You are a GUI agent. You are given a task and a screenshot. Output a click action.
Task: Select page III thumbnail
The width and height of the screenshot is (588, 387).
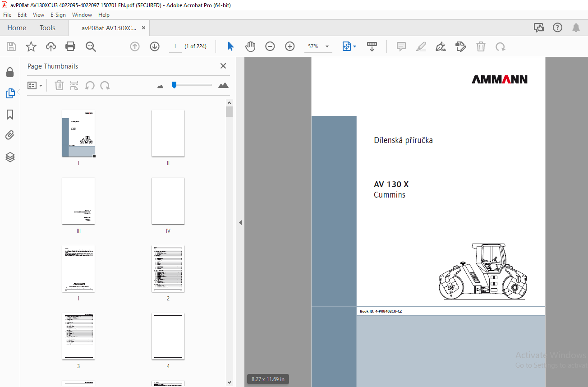78,201
